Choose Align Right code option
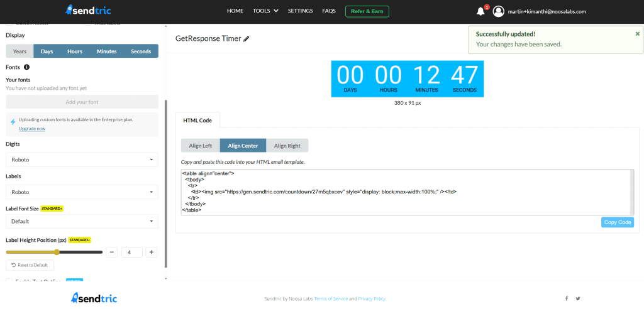Viewport: 644px width, 309px height. click(287, 146)
